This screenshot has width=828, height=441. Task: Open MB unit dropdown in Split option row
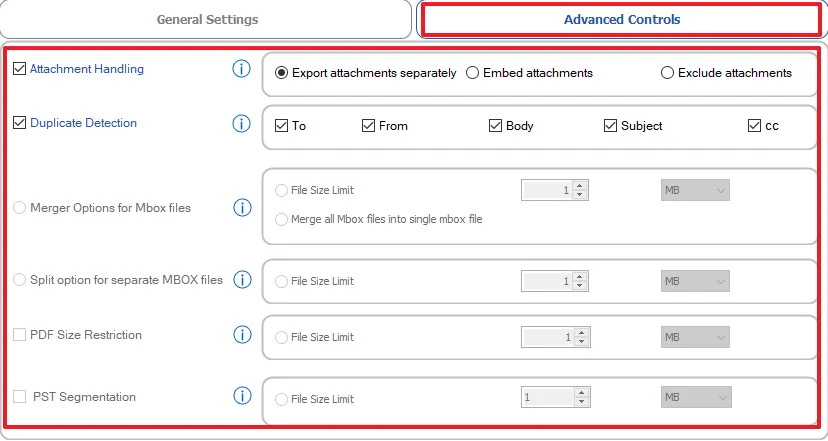point(695,281)
